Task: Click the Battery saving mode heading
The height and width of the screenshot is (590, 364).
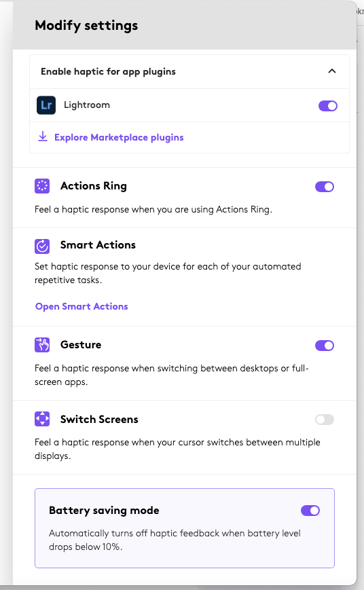Action: click(x=105, y=511)
